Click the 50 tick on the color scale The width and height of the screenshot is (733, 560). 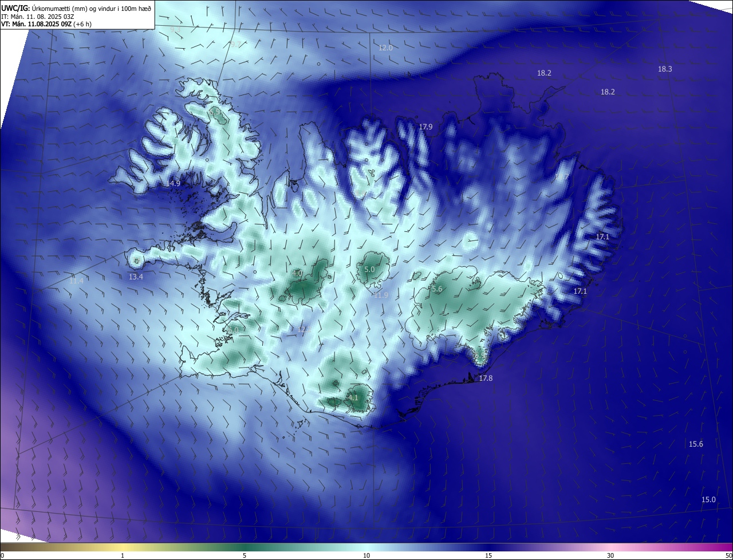728,555
